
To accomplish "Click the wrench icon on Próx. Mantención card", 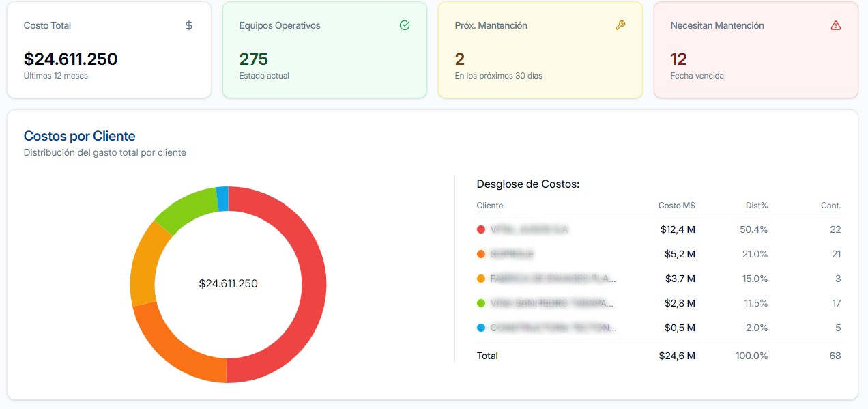I will point(620,25).
